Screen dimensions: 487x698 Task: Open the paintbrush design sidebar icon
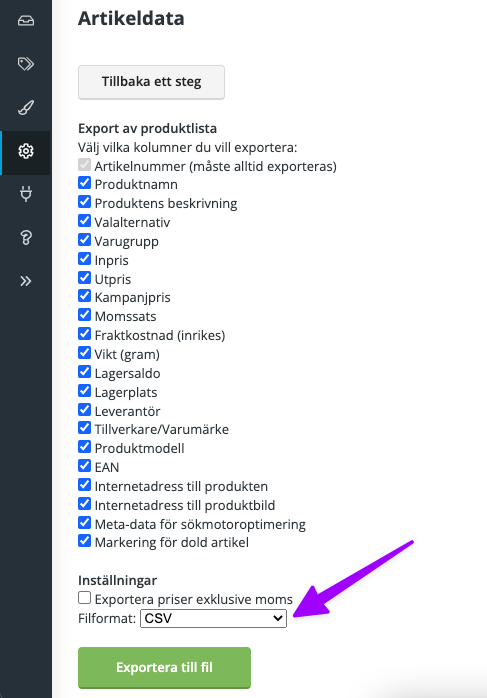tap(26, 107)
